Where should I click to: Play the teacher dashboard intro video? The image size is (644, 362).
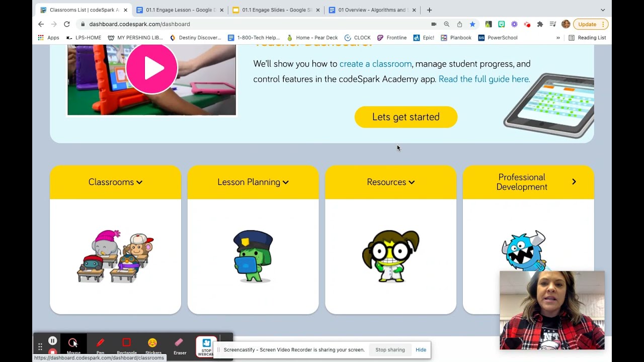151,68
